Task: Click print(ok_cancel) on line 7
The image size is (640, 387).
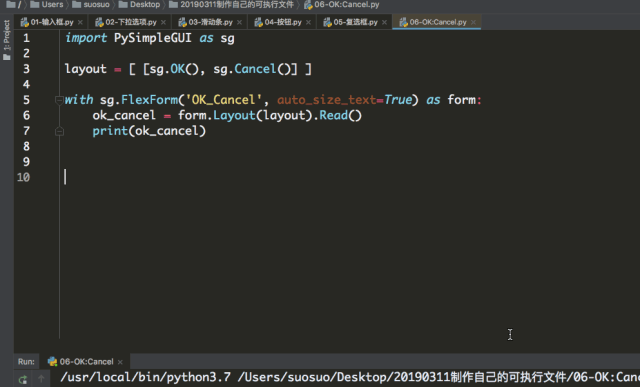Action: [x=149, y=131]
